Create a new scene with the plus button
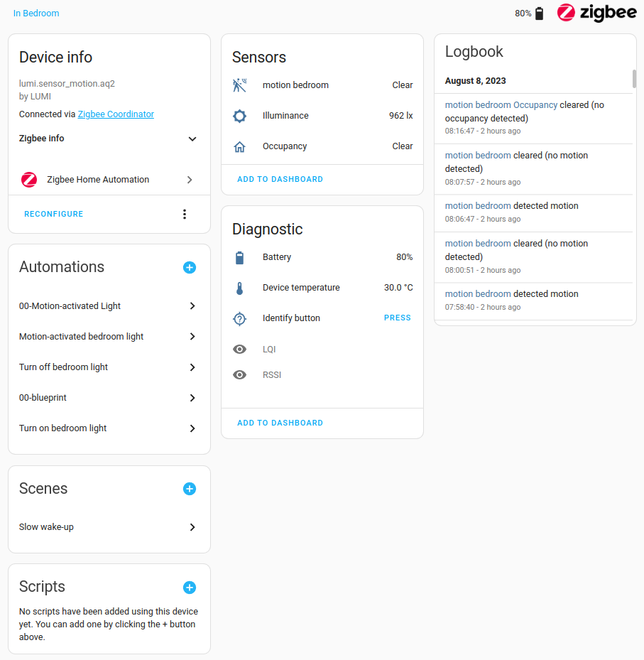 (x=189, y=489)
